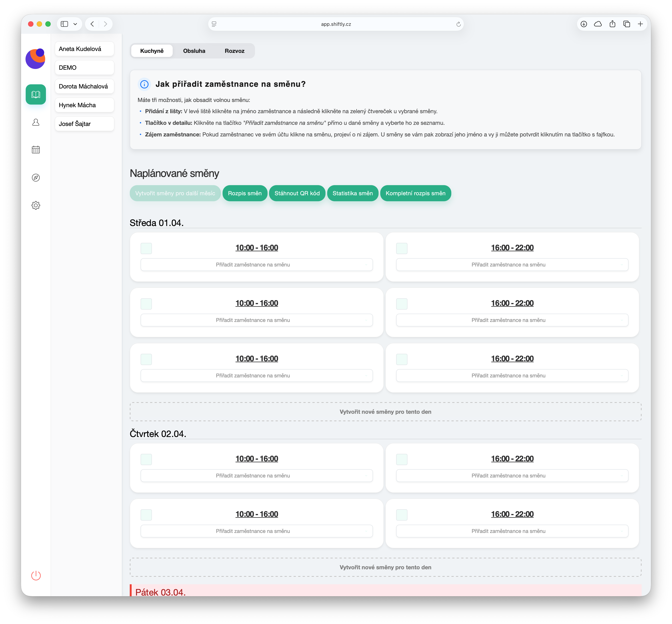Switch to the Obsluha tab

click(194, 51)
